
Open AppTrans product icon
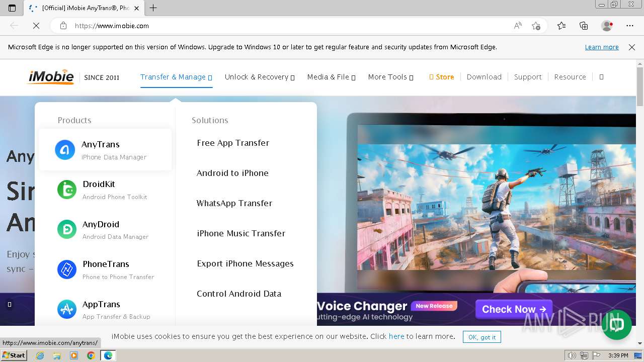[x=66, y=310]
